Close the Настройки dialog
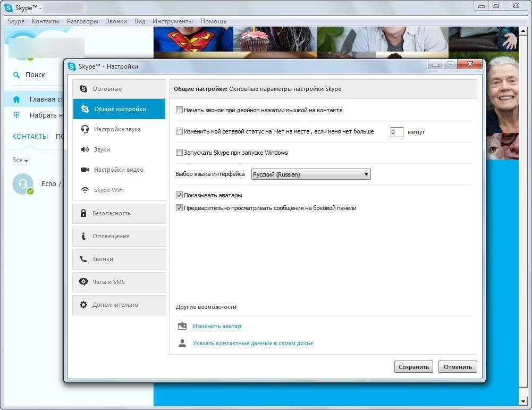Viewport: 532px width, 410px height. pyautogui.click(x=470, y=64)
